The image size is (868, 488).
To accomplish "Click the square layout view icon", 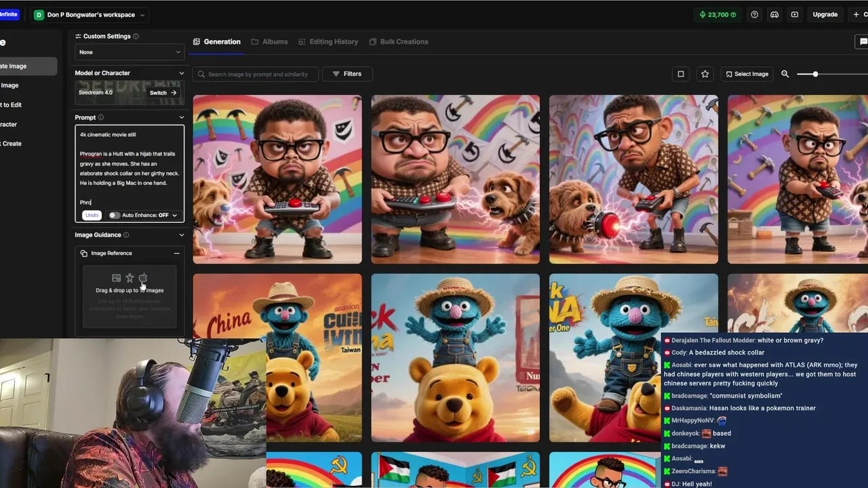I will click(681, 74).
